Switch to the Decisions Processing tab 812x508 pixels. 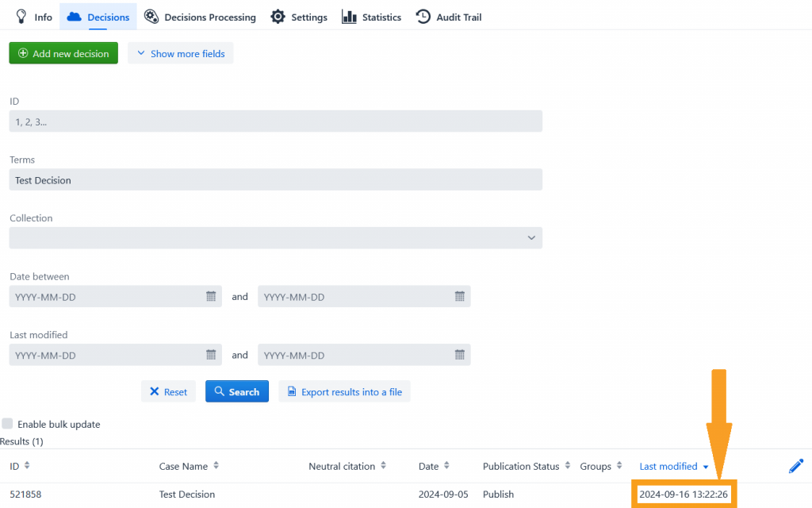200,17
